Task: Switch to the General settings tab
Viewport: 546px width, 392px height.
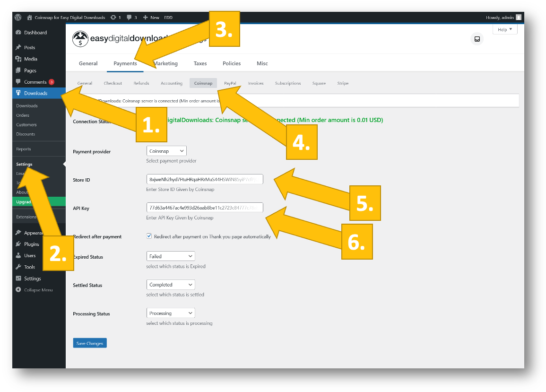Action: 88,63
